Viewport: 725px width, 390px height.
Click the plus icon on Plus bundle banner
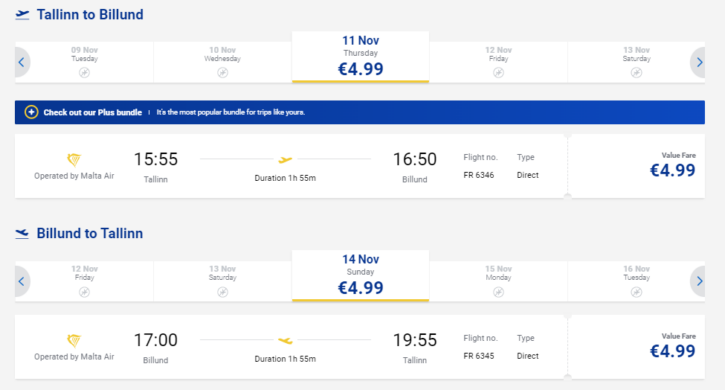pos(31,112)
